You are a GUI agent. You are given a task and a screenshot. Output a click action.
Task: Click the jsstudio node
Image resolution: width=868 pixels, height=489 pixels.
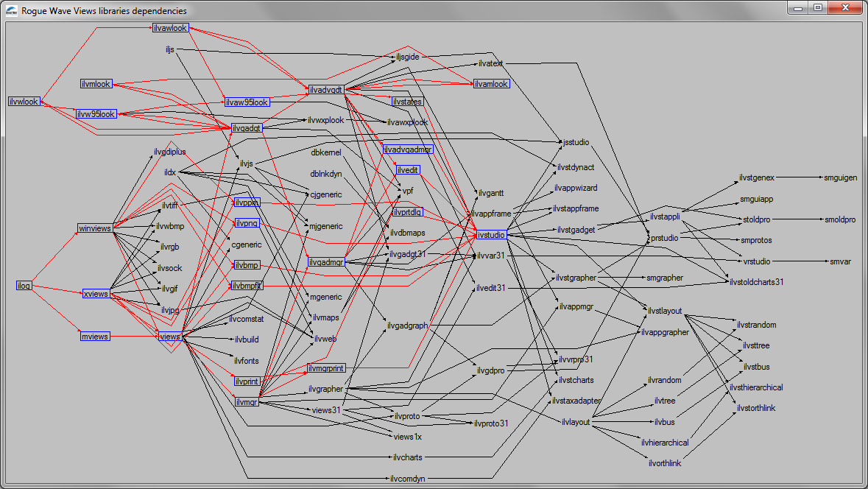pyautogui.click(x=576, y=142)
